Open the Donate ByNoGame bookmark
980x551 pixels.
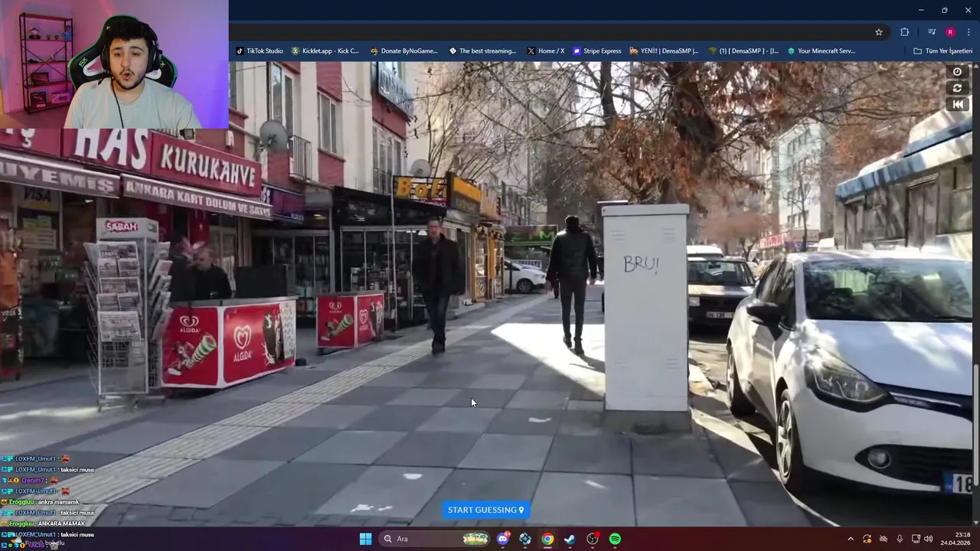coord(403,51)
